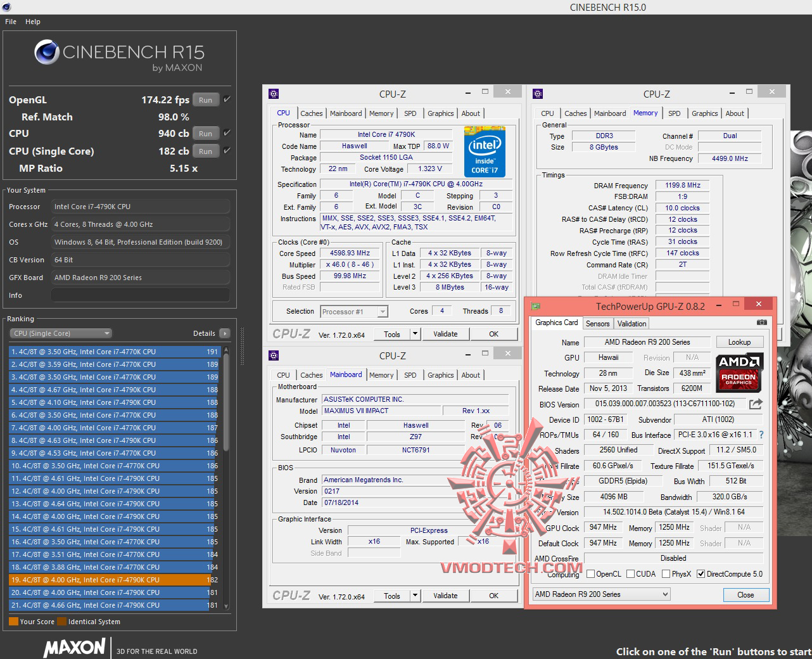Open About tab in CPU-Z CPU window
The height and width of the screenshot is (659, 812).
point(471,113)
